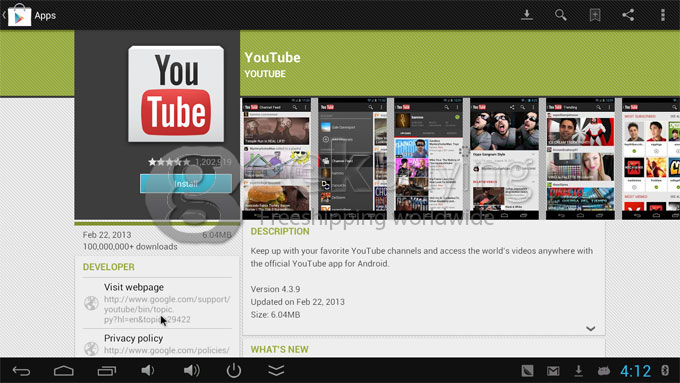Viewport: 680px width, 383px height.
Task: Go back via Play Store bag icon
Action: coord(19,16)
